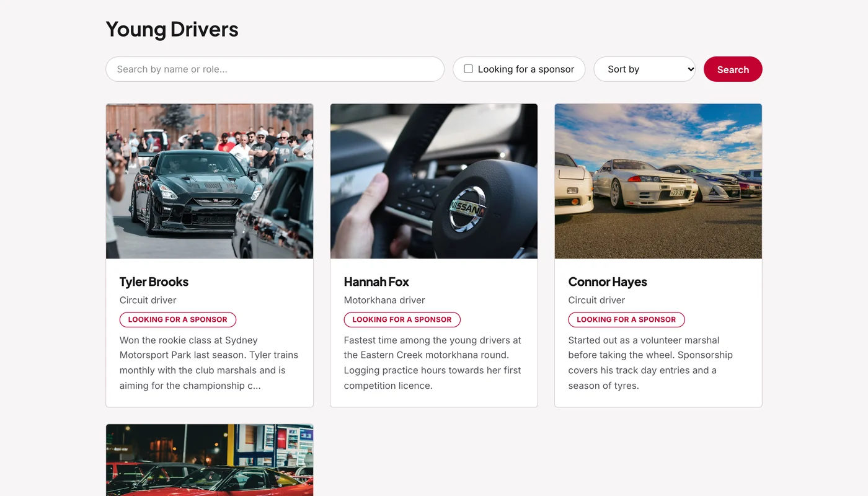Open Connor Hayes' parked cars photo
The image size is (868, 496).
pos(658,181)
